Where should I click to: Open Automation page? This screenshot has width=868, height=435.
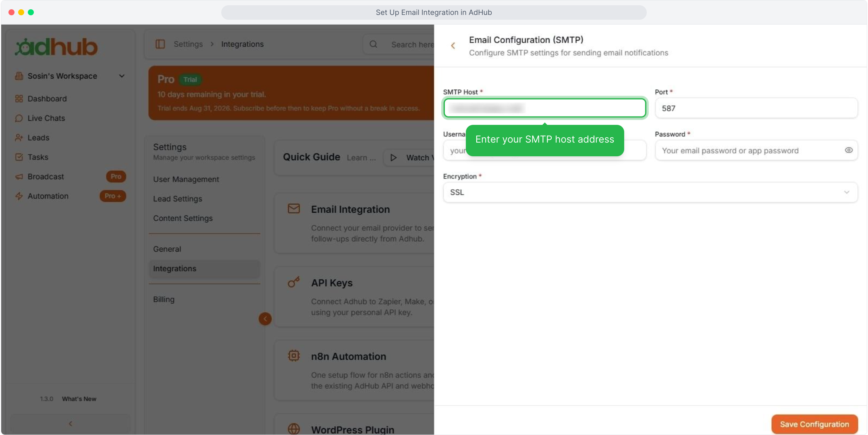[x=48, y=196]
